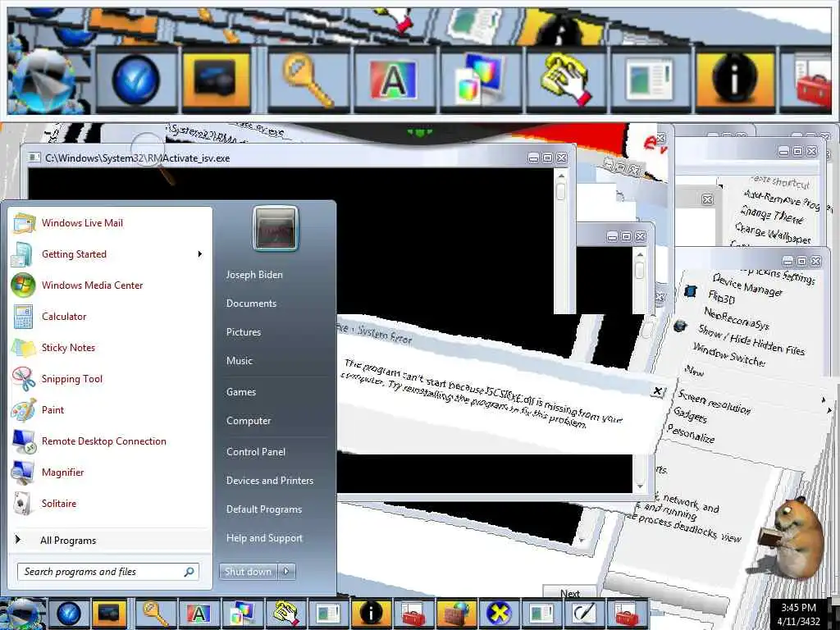Open Documents from the Start menu
Screen dimensions: 840x630
(x=251, y=304)
